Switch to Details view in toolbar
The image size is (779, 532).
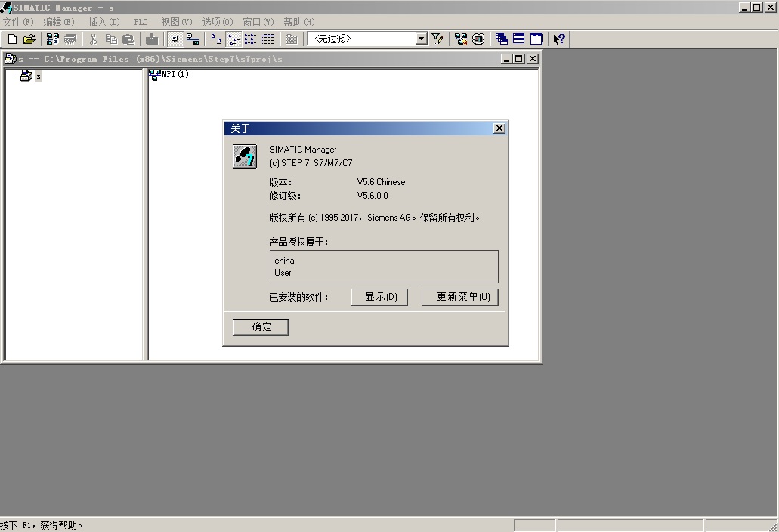tap(267, 39)
